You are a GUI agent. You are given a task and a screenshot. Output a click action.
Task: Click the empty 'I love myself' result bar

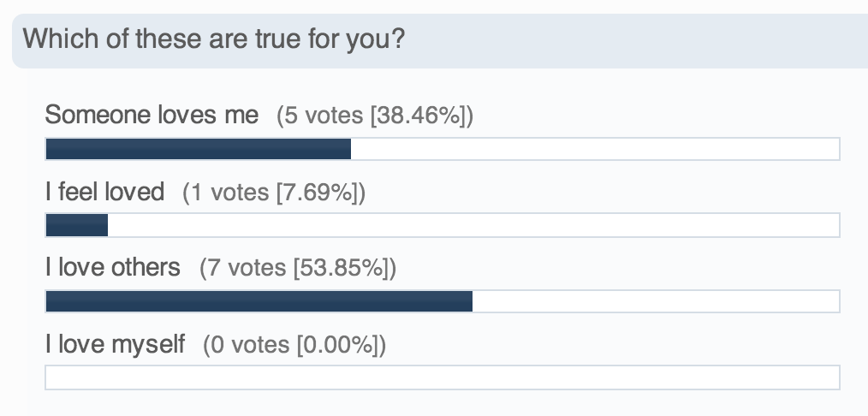(x=443, y=377)
